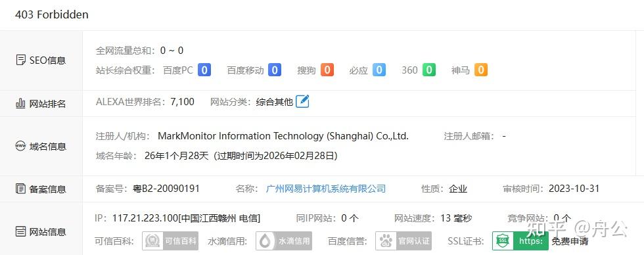Image resolution: width=644 pixels, height=255 pixels.
Task: Click the 搜狗 orange weight badge
Action: [x=327, y=70]
